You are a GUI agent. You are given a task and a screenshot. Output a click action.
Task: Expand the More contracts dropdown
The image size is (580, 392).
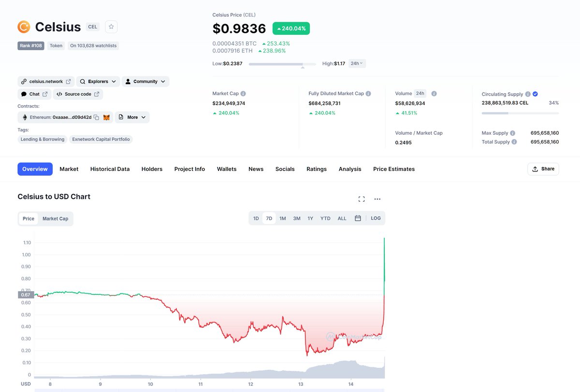tap(132, 117)
